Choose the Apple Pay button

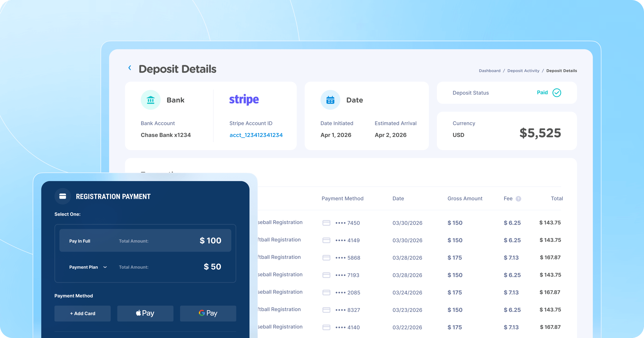click(x=145, y=314)
